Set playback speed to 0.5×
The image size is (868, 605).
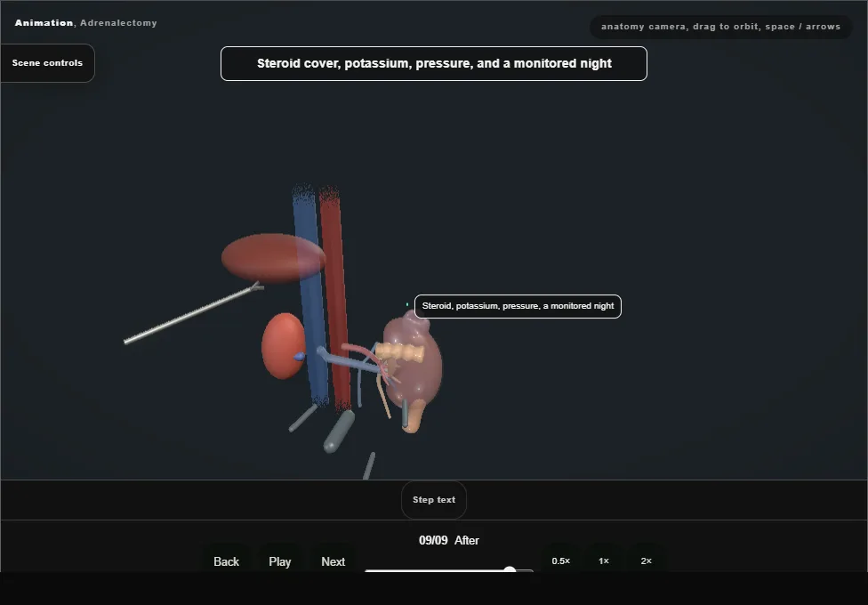click(561, 561)
